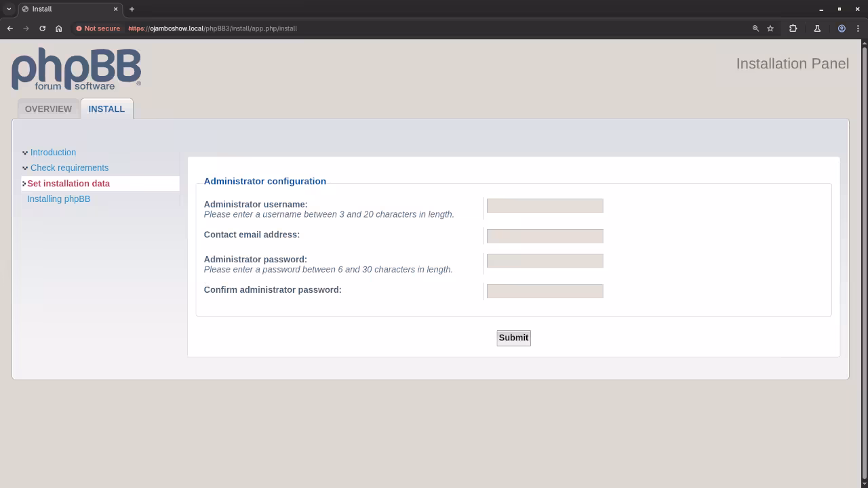Open the Check requirements step link
The image size is (868, 488).
69,168
